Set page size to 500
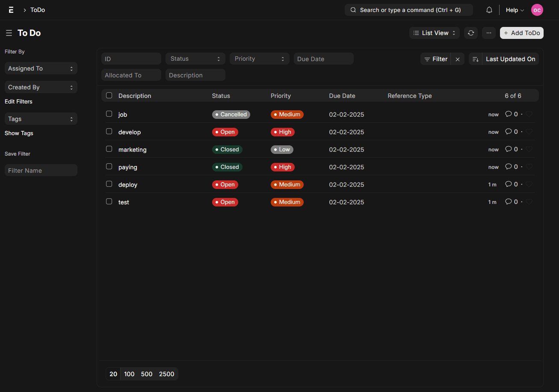 pos(147,374)
